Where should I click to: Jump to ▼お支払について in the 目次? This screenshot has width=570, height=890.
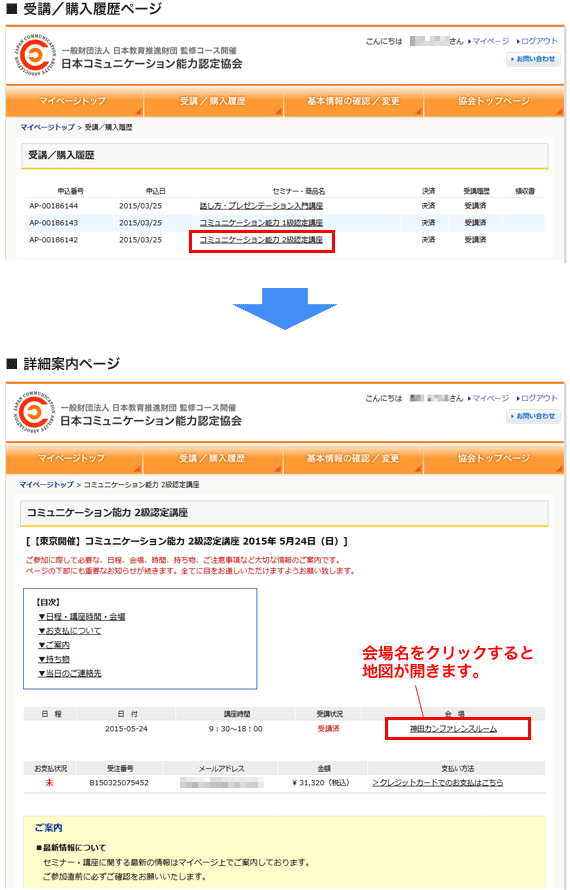click(70, 631)
